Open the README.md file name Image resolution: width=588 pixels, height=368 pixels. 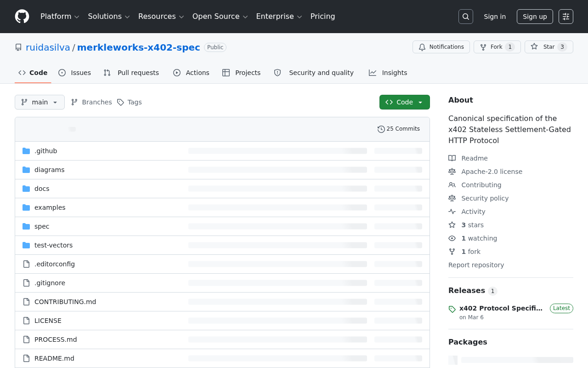(x=54, y=358)
